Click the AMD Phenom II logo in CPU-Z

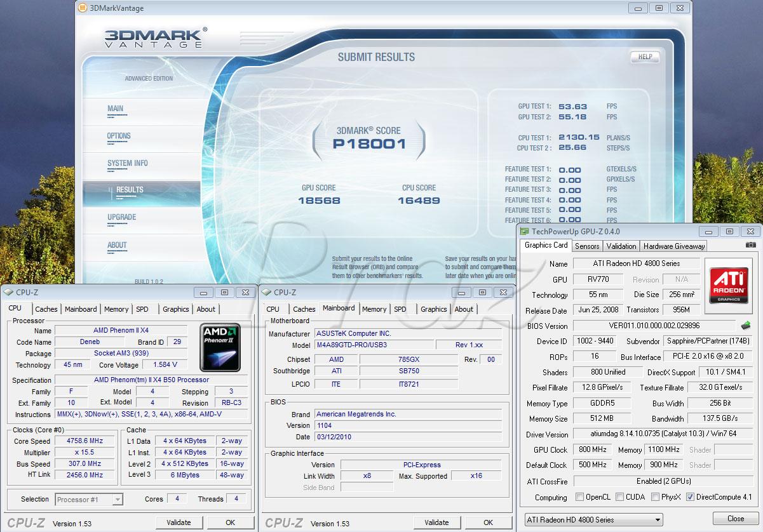[220, 347]
